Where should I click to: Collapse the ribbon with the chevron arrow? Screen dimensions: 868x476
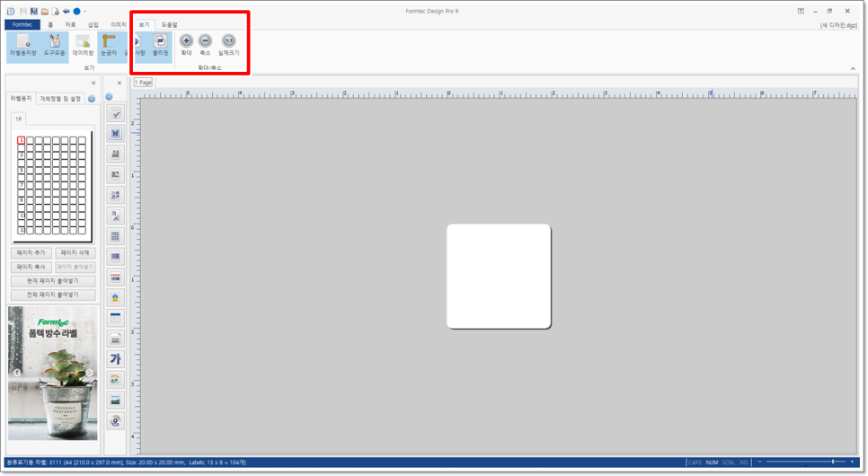click(853, 68)
